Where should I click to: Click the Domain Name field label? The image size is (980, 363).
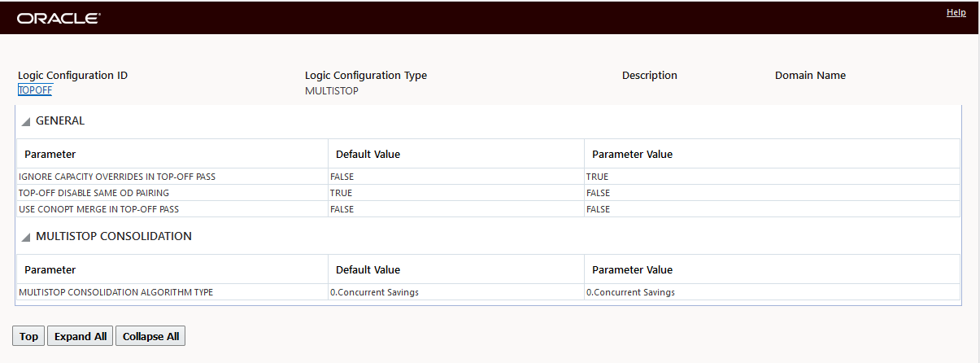[810, 76]
